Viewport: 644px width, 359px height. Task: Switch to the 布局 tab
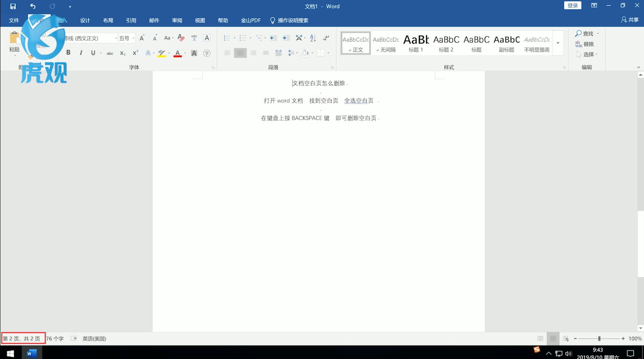pos(108,20)
